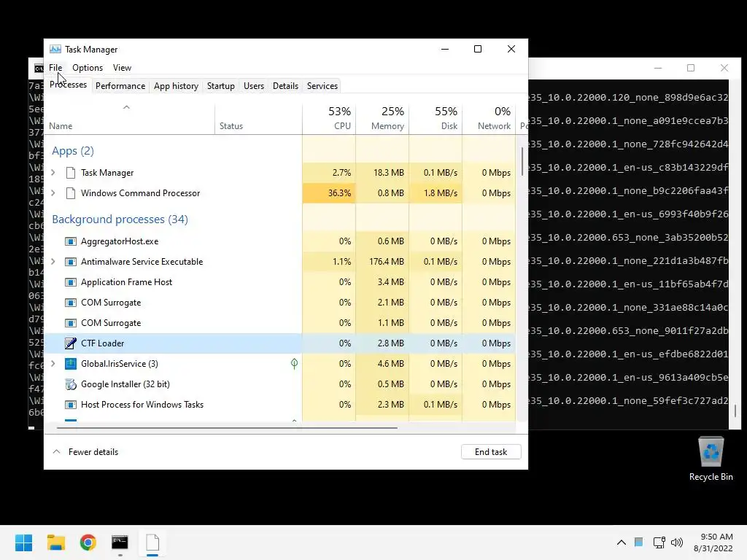Click the 18.3 MB memory cell of Task Manager
This screenshot has width=747, height=560.
(x=382, y=172)
